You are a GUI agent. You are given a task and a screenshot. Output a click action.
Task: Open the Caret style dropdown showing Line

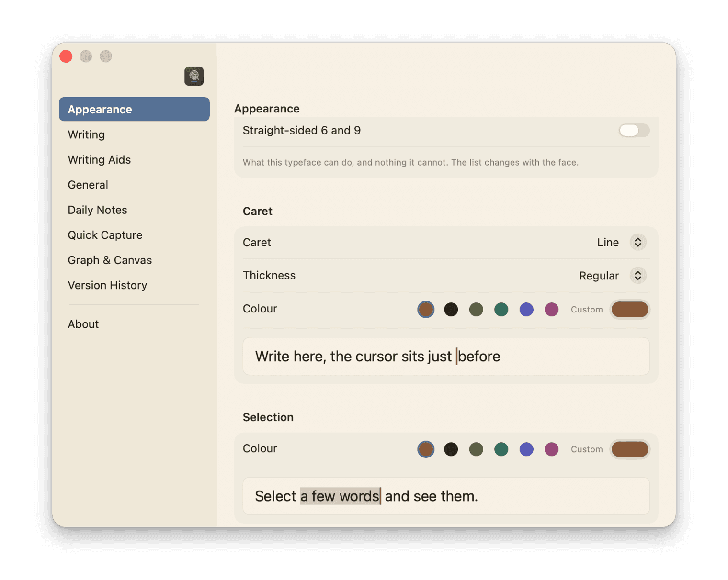coord(621,242)
